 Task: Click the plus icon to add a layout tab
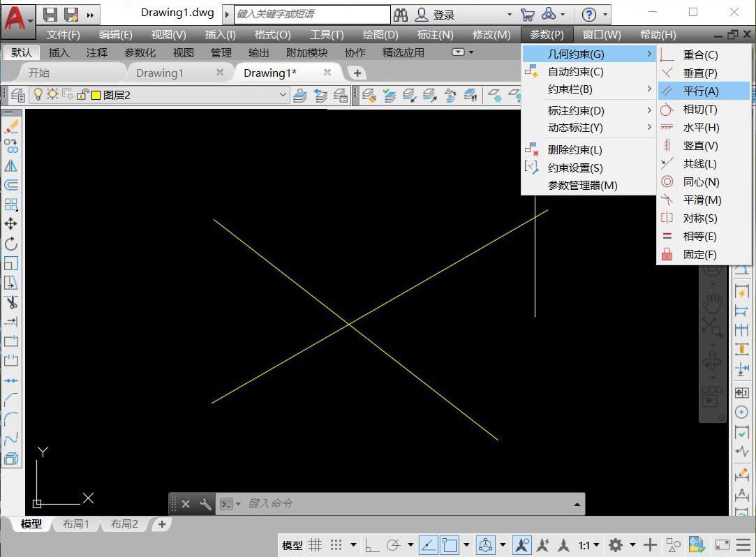pos(162,524)
